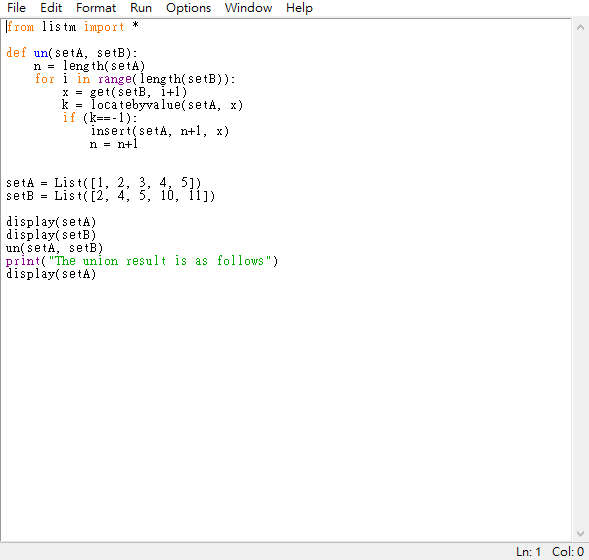Open the Format menu
This screenshot has height=560, width=589.
click(x=96, y=8)
